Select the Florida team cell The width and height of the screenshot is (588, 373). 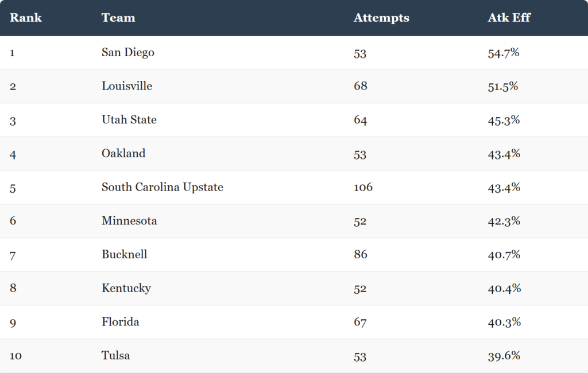121,322
